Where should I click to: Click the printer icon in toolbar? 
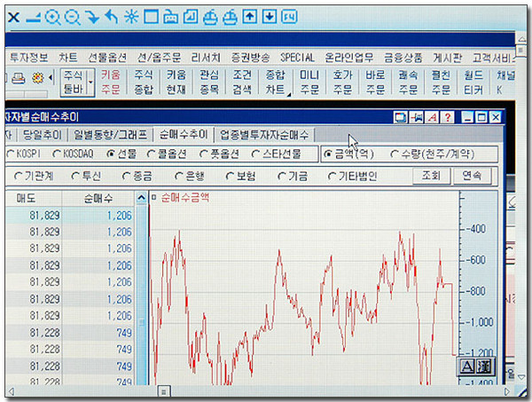tap(19, 78)
